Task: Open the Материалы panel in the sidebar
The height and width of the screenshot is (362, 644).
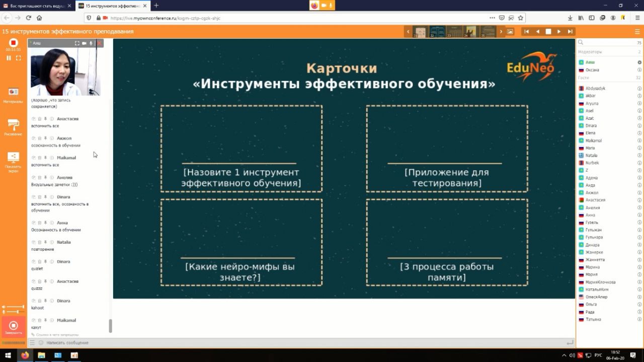Action: click(13, 93)
